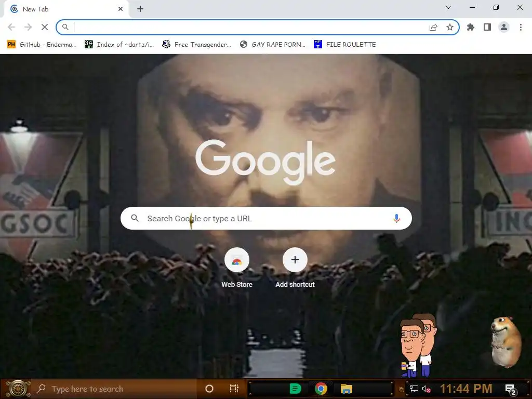
Task: Open the green chat app taskbar icon
Action: coord(295,389)
